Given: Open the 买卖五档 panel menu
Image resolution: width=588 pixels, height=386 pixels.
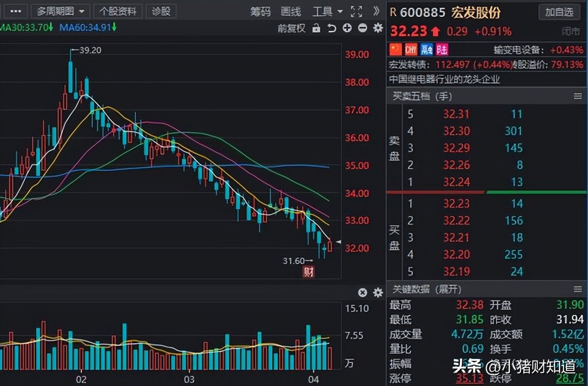Looking at the screenshot, I should click(578, 96).
